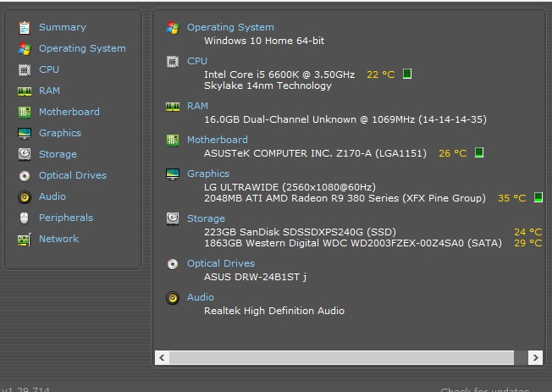Click the 24 °C SanDisk SSD temperature
The width and height of the screenshot is (552, 392).
click(527, 232)
